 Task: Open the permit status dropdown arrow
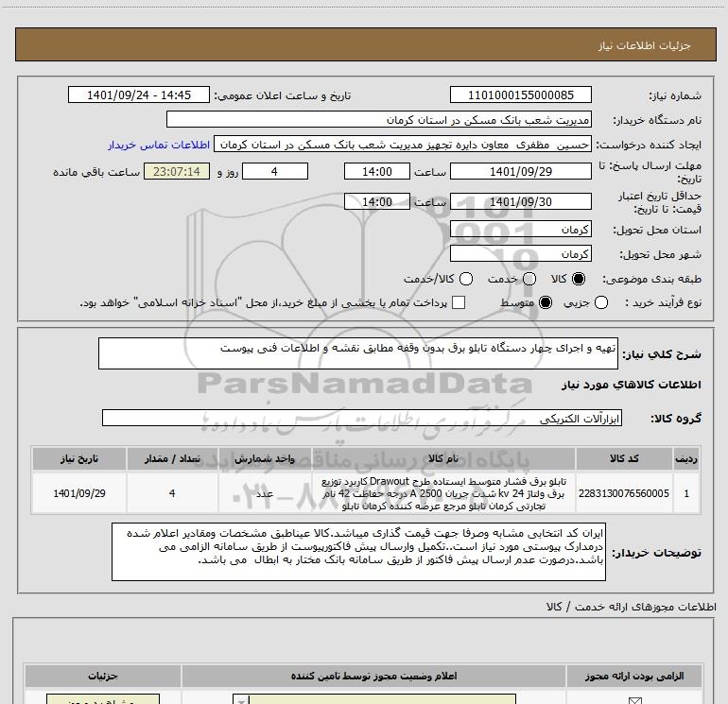pos(240,700)
